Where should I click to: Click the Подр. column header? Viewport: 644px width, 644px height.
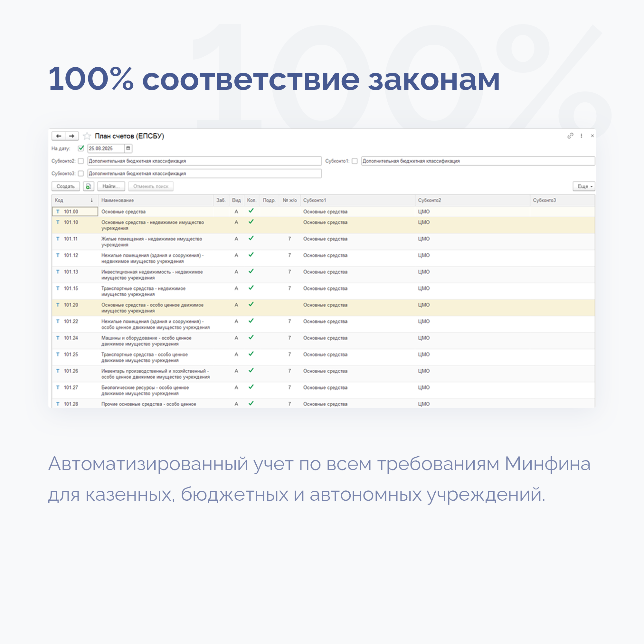[269, 200]
